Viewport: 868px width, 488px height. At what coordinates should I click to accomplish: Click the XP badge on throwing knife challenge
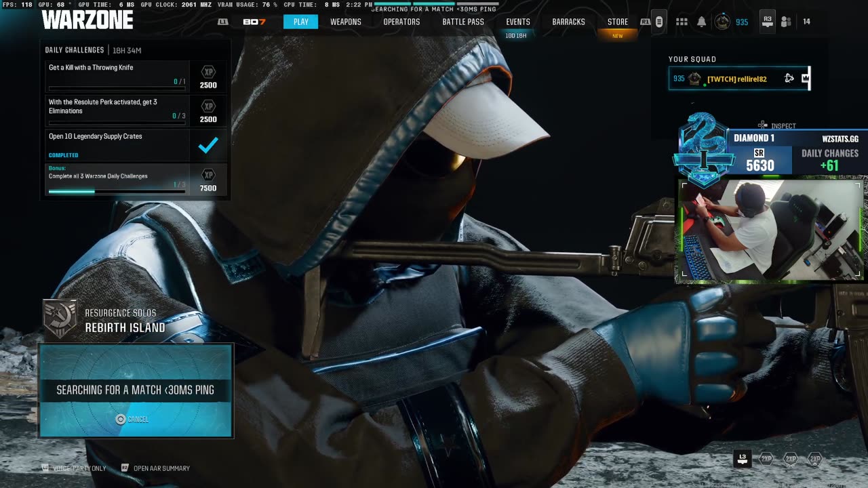[208, 72]
